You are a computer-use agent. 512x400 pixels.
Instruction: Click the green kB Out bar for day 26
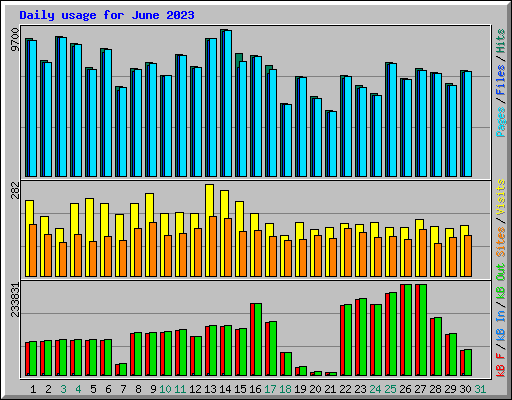pyautogui.click(x=408, y=330)
